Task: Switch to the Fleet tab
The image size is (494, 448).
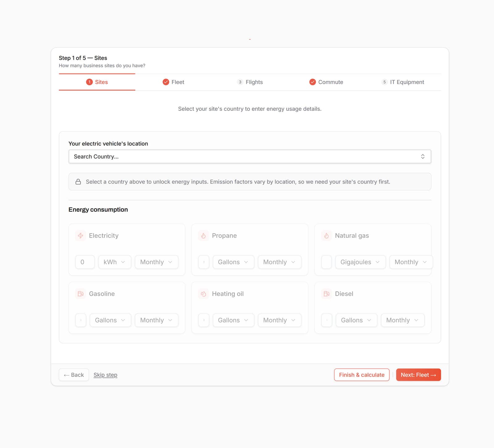Action: (174, 82)
